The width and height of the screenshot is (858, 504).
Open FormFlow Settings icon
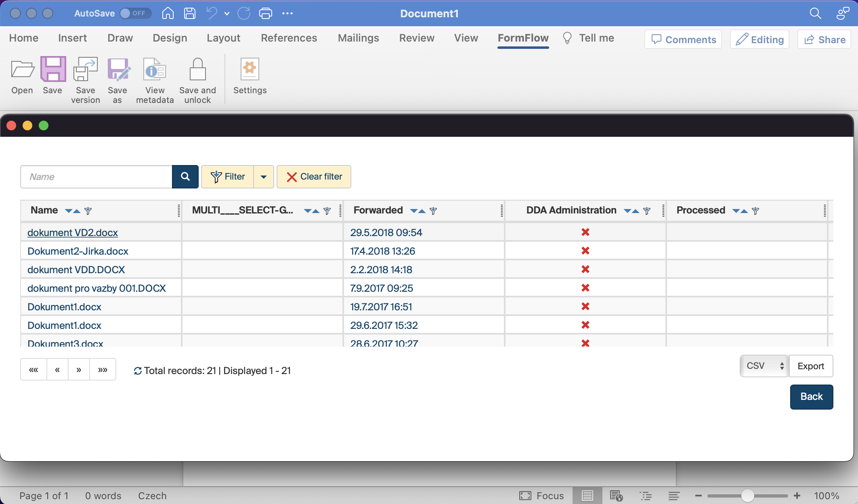(x=250, y=70)
